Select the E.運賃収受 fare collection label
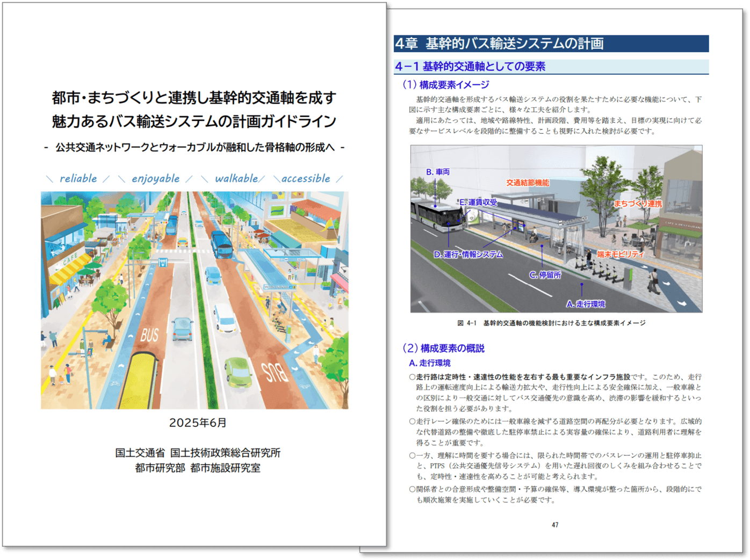750x560 pixels. coord(478,201)
